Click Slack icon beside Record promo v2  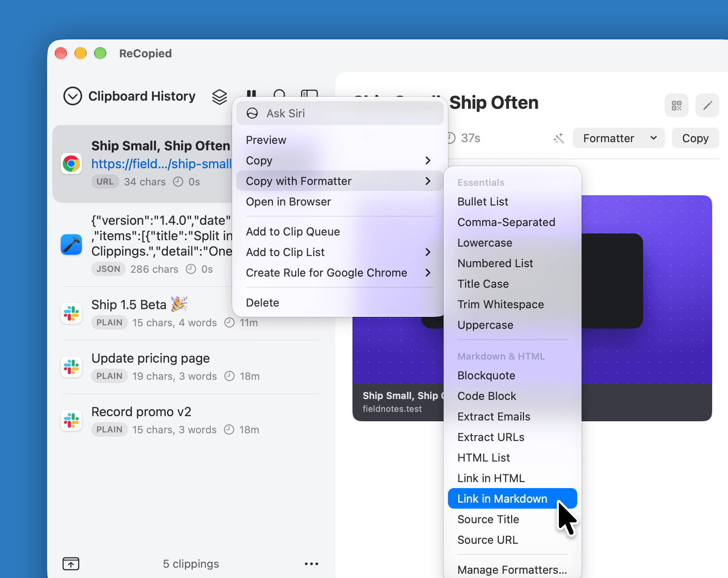point(71,420)
